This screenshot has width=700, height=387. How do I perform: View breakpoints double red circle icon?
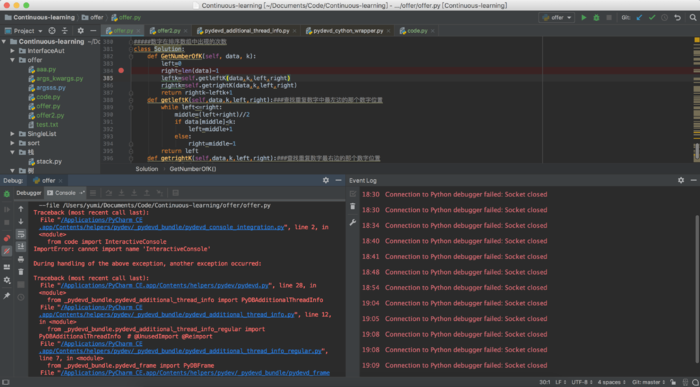(x=7, y=238)
